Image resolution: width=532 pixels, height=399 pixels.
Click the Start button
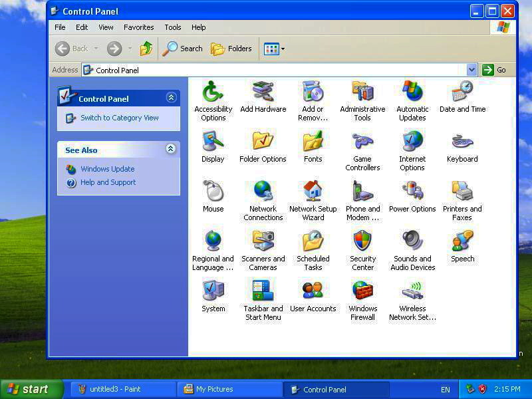[x=31, y=389]
